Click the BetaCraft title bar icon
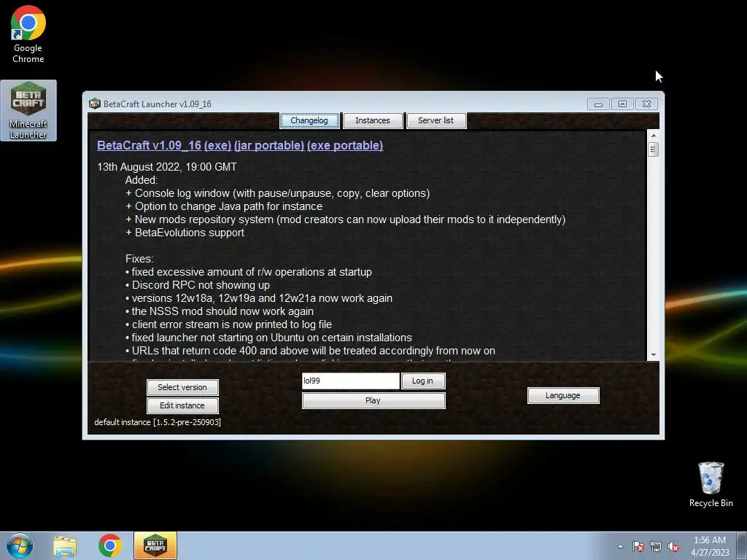Image resolution: width=747 pixels, height=560 pixels. pyautogui.click(x=95, y=104)
